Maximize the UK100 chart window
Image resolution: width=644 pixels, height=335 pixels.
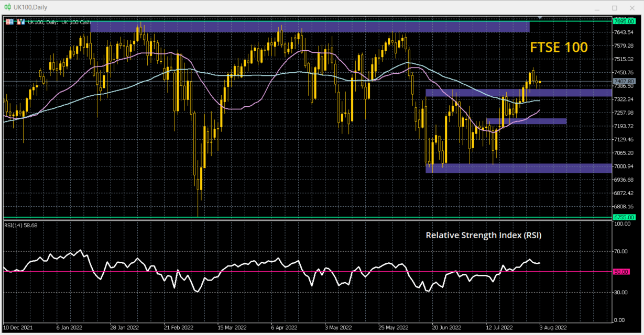click(615, 8)
